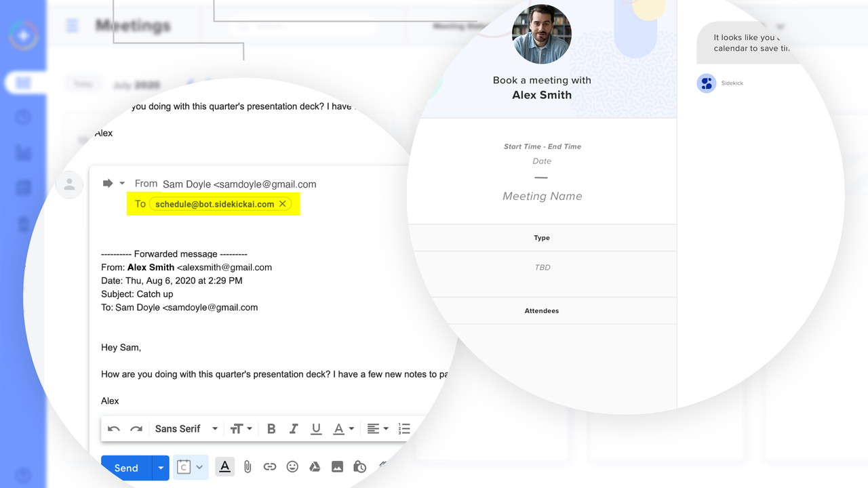Open the text alignment dropdown
The height and width of the screenshot is (488, 868).
[378, 429]
